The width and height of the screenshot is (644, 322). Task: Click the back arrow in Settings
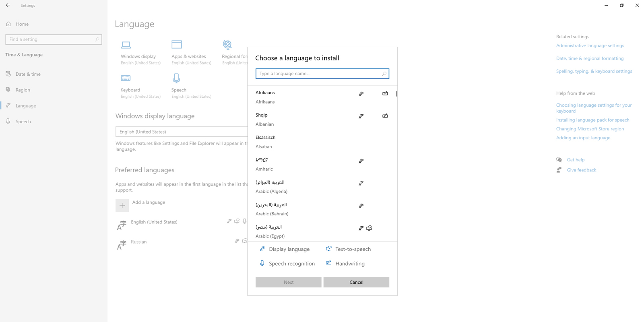pos(8,5)
